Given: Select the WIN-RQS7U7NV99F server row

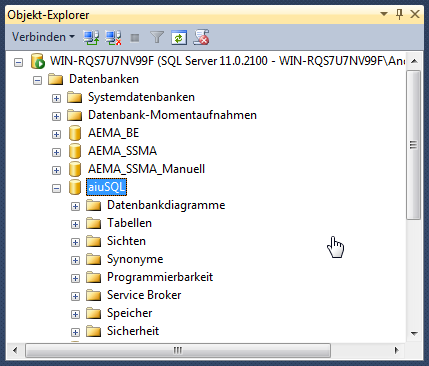Looking at the screenshot, I should tap(228, 61).
